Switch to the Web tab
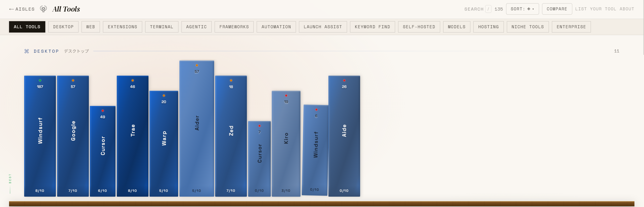Screen dimensions: 644x207 coord(91,27)
